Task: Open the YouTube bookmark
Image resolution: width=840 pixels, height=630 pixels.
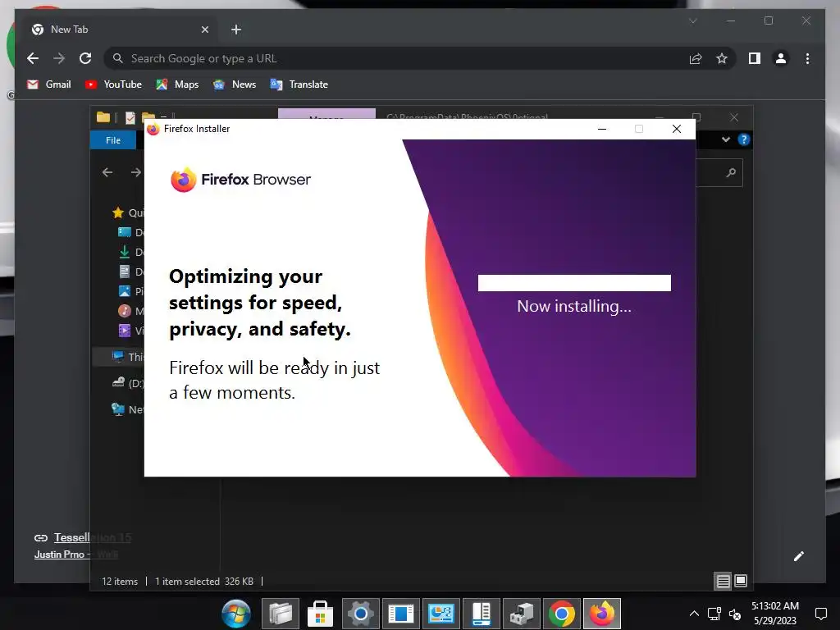Action: tap(113, 84)
